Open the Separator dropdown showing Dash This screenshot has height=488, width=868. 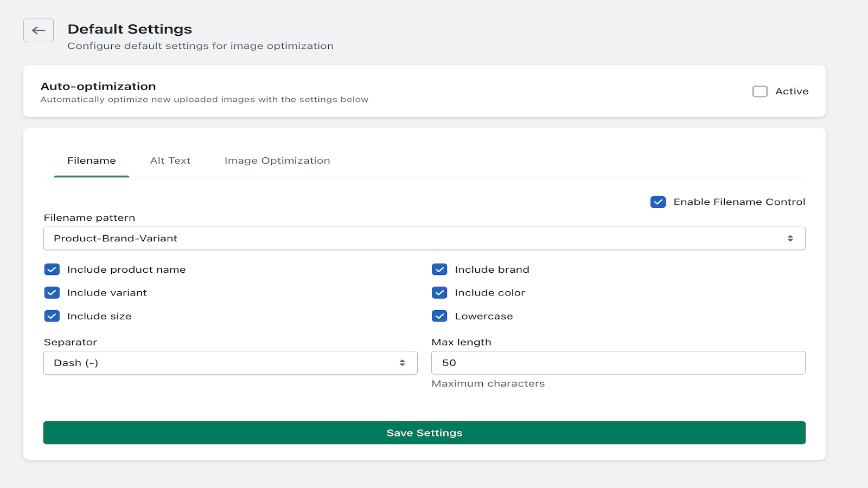tap(230, 363)
